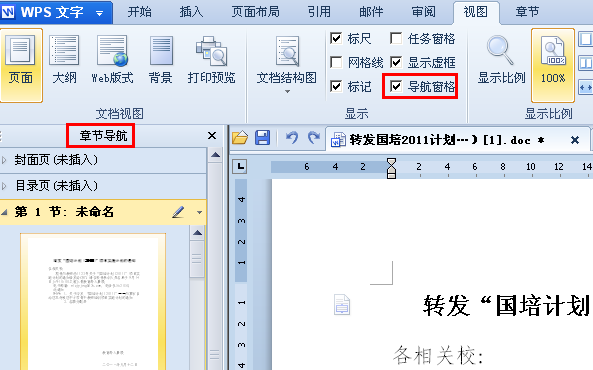Select the single page zoom icon
This screenshot has width=593, height=370.
585,39
